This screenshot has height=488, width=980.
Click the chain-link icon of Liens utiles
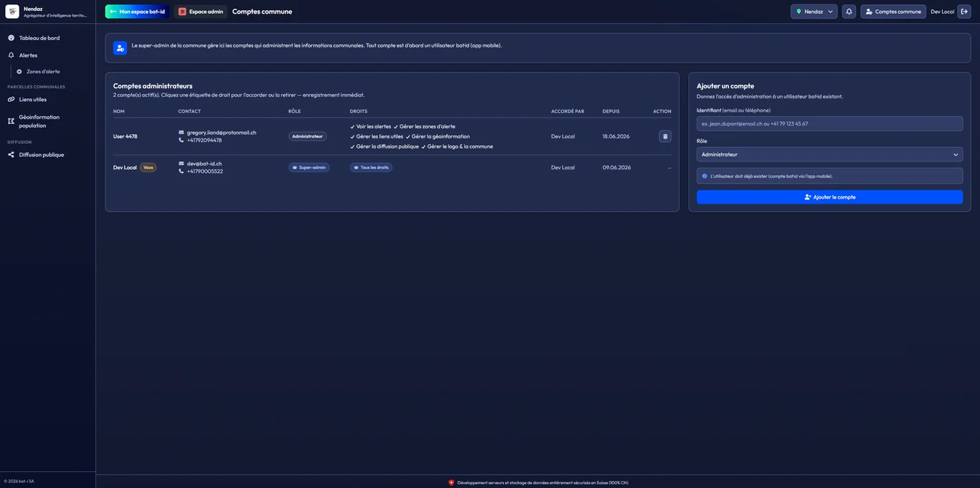coord(11,100)
